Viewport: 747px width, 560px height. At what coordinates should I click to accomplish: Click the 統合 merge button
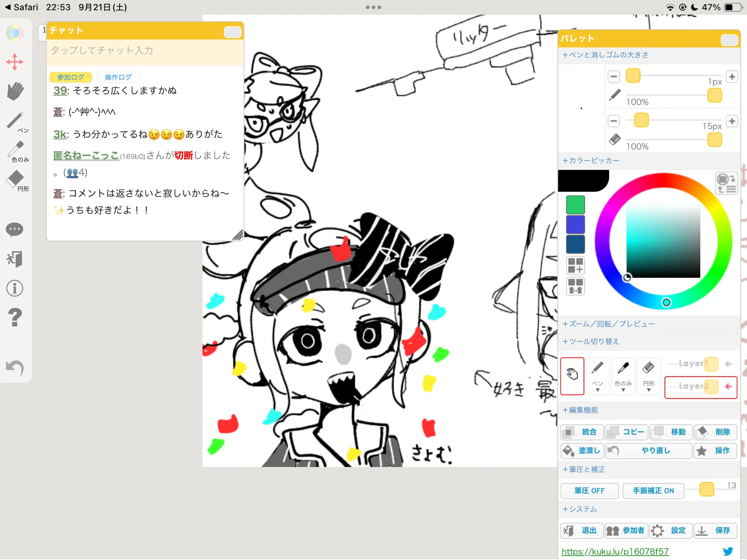(x=582, y=432)
